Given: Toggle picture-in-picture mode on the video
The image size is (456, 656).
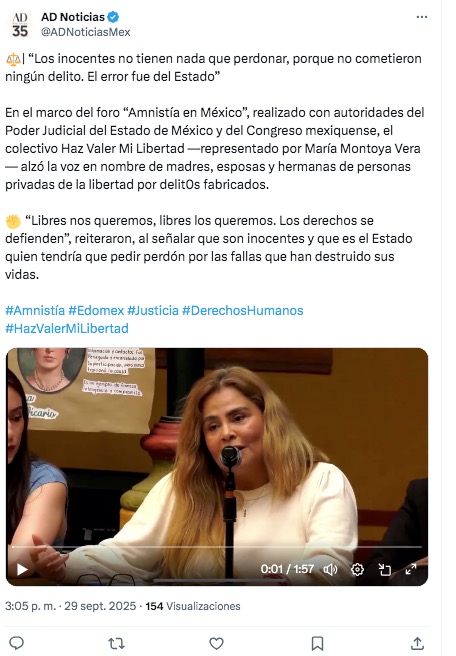Looking at the screenshot, I should click(x=384, y=569).
